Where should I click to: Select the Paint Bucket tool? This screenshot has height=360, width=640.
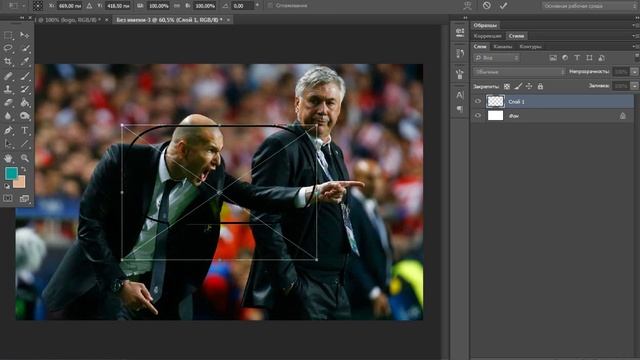[25, 102]
